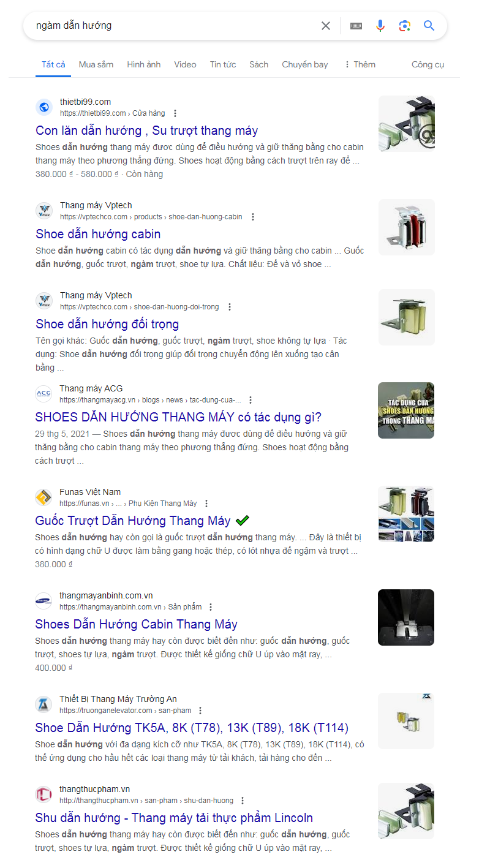Open more options for shoe-dan-huong-cabin result

pos(253,217)
